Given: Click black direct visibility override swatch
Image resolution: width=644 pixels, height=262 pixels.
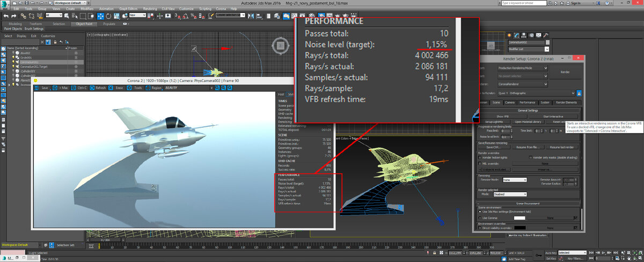Looking at the screenshot, I should point(520,228).
